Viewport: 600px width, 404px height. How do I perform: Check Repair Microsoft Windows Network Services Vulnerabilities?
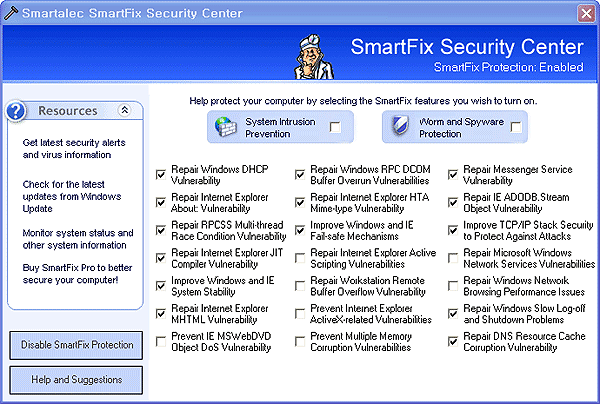coord(453,258)
